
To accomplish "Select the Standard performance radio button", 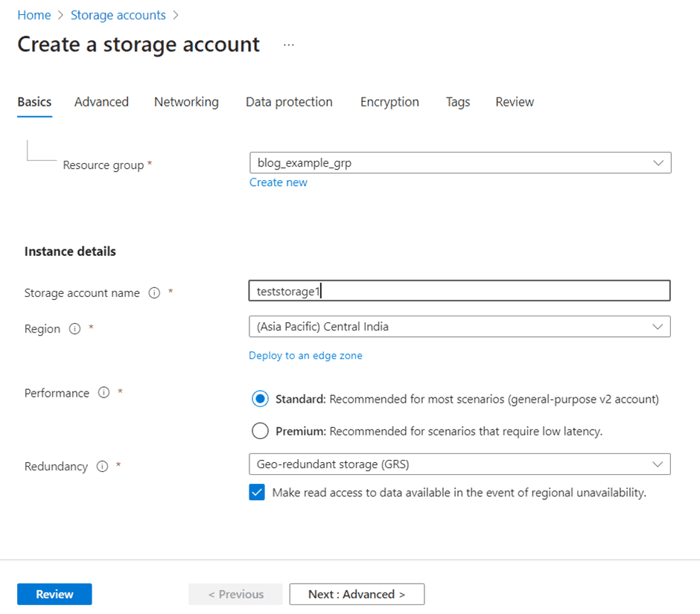I will 260,399.
